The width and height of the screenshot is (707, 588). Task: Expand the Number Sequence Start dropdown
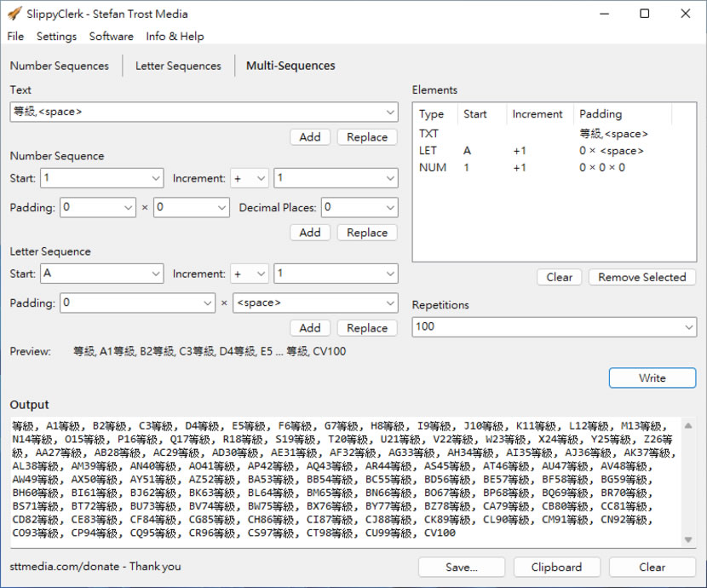[x=156, y=178]
